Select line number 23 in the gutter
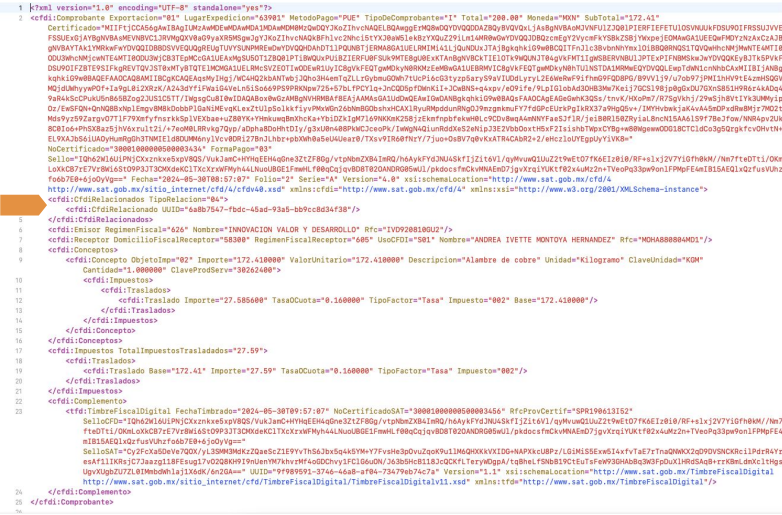The image size is (782, 515). point(19,411)
